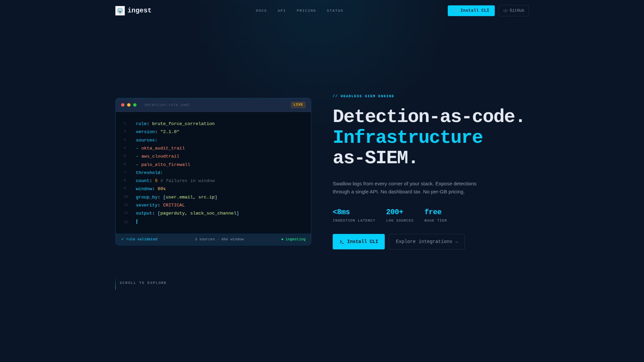Viewport: 644px width, 362px height.
Task: Click the palo_alto_firewall source line
Action: coord(163,165)
